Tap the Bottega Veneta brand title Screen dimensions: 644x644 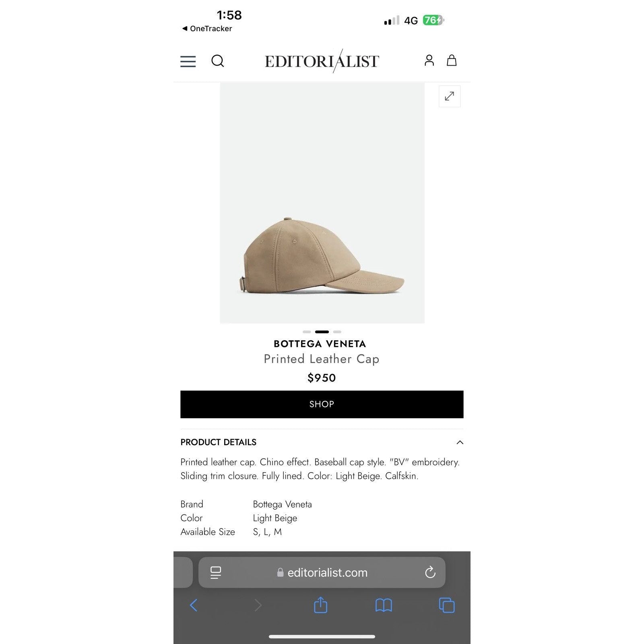coord(320,344)
